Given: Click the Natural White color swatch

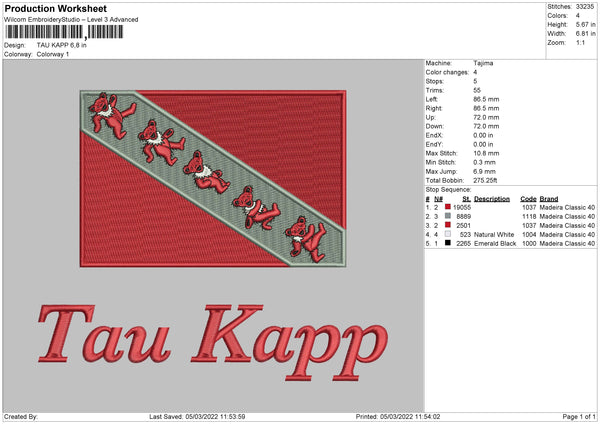Looking at the screenshot, I should click(x=448, y=234).
